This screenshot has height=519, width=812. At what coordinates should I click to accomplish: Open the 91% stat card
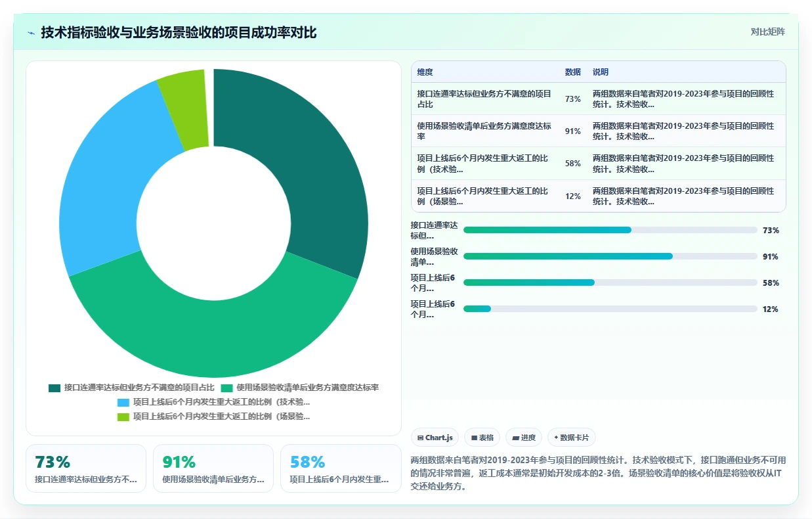click(213, 468)
